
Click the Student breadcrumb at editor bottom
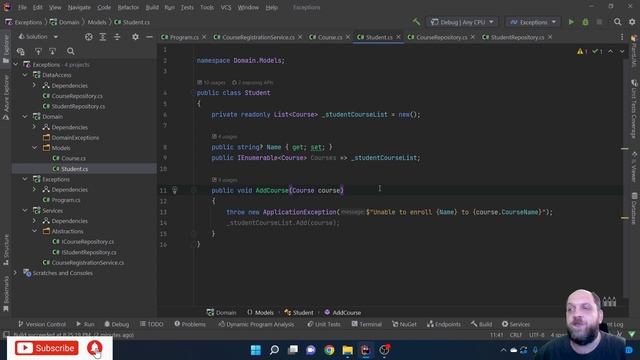[299, 313]
